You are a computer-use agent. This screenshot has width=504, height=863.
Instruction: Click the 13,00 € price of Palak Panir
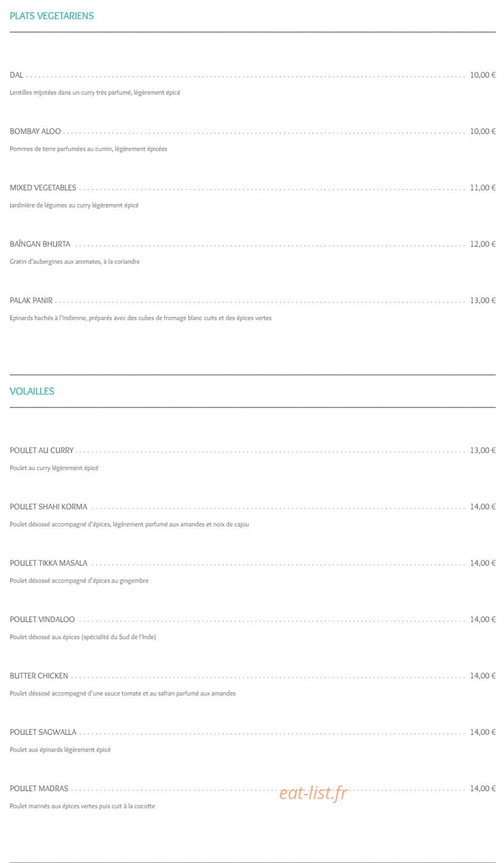pos(483,300)
